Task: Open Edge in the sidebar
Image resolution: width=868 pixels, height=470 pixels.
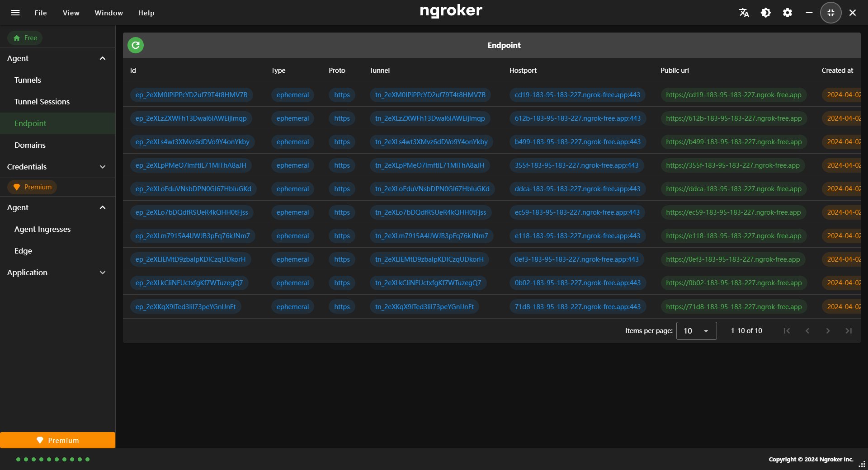Action: [57, 251]
